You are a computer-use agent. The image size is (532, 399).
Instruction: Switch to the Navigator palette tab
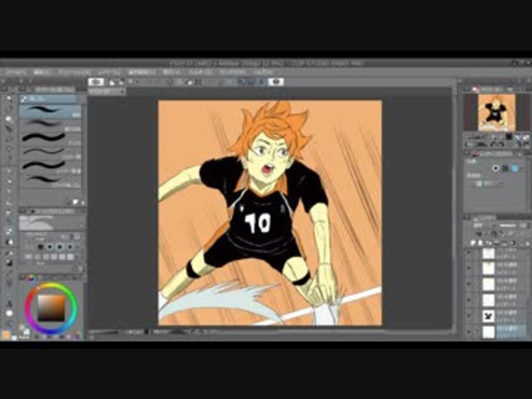[x=488, y=89]
